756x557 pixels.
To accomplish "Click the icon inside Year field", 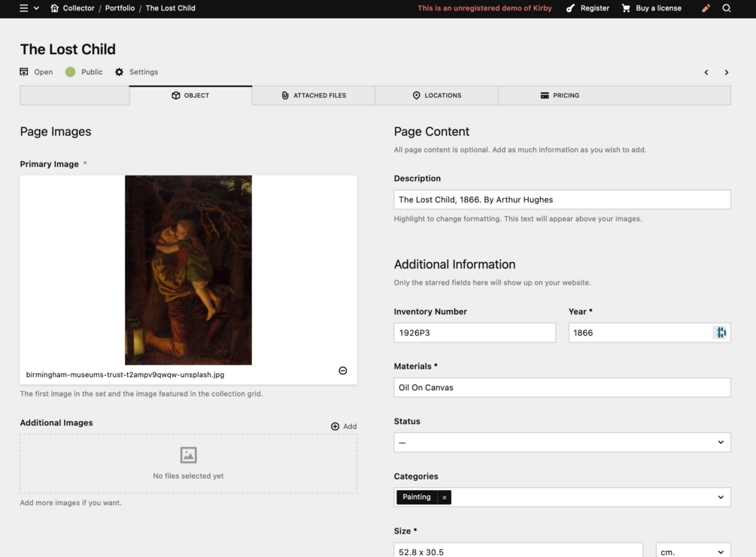I will (x=721, y=333).
